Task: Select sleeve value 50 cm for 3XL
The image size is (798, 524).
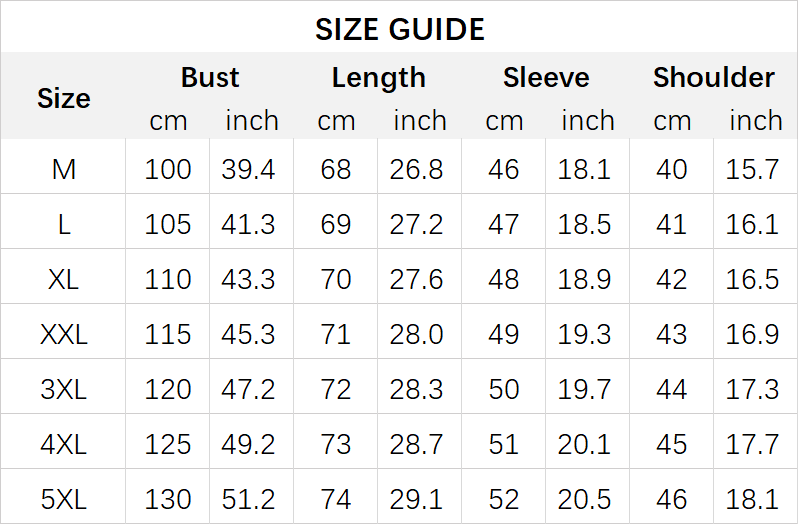Action: click(x=504, y=388)
